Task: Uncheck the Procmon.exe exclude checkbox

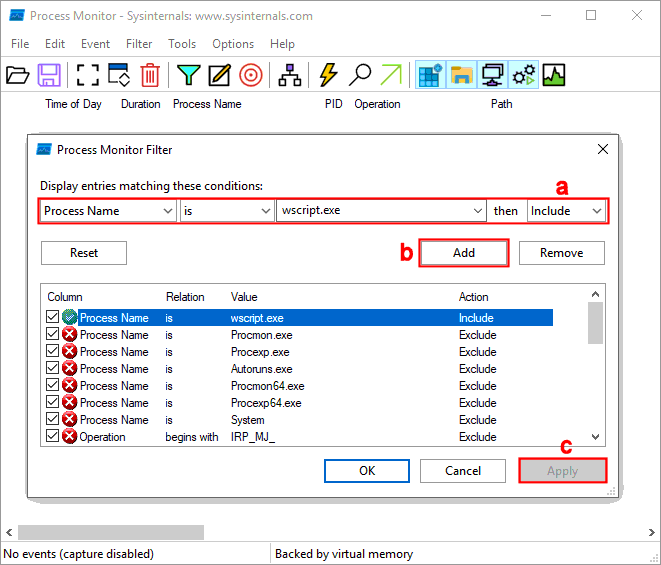Action: [x=52, y=335]
